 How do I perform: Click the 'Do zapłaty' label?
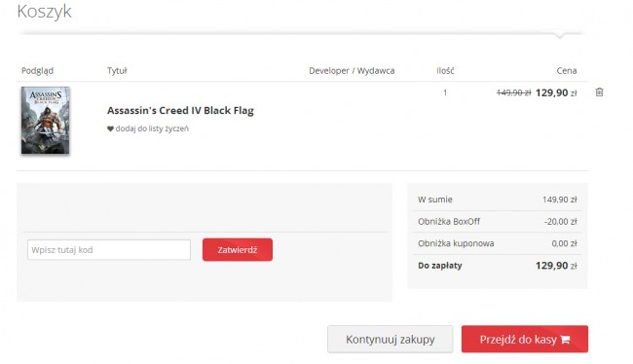point(440,266)
